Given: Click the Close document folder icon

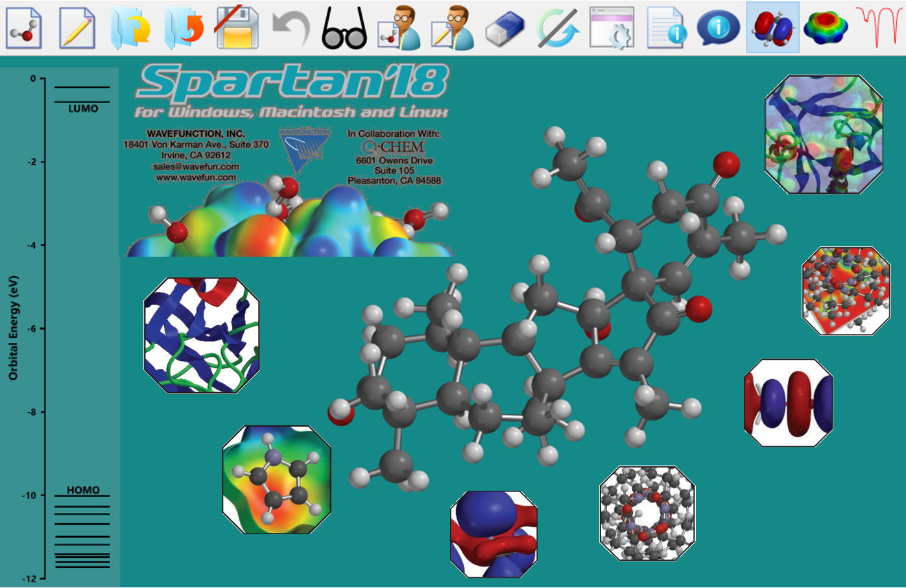Looking at the screenshot, I should pos(184,28).
